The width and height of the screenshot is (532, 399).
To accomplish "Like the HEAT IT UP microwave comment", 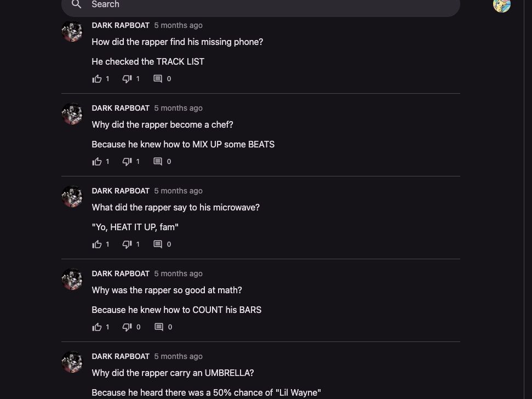I will coord(97,244).
